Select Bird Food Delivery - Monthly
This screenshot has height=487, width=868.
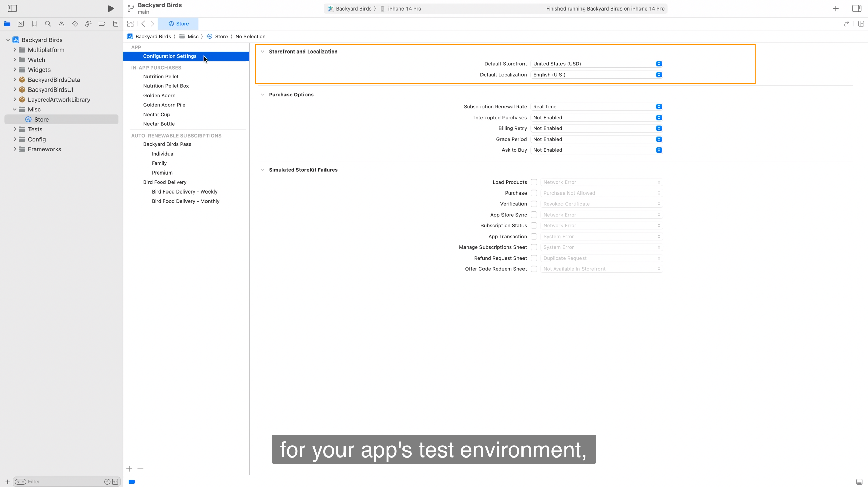pos(185,201)
